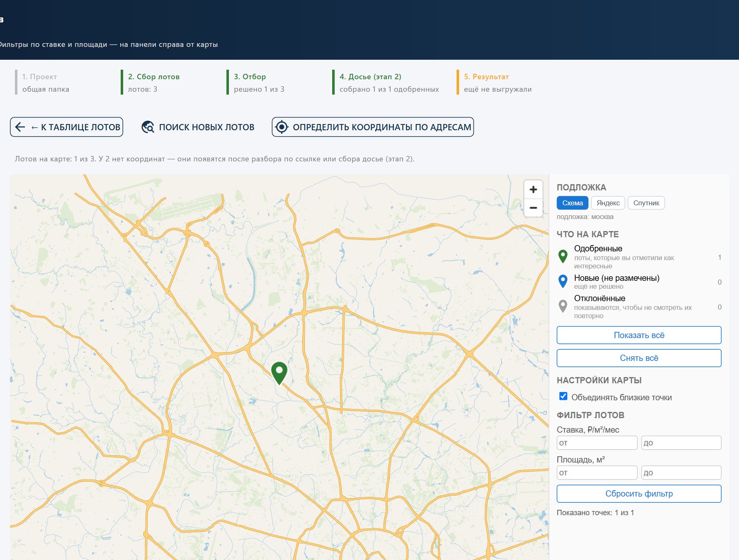739x560 pixels.
Task: Click the 'ПОДЛОЖКА' heading
Action: coord(581,187)
